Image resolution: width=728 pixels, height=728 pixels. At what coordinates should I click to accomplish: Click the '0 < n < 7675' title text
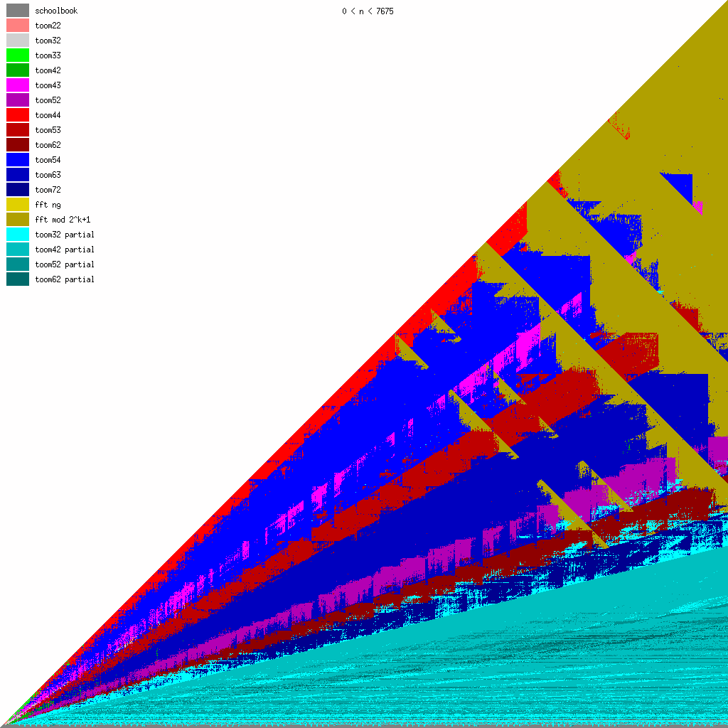(368, 11)
